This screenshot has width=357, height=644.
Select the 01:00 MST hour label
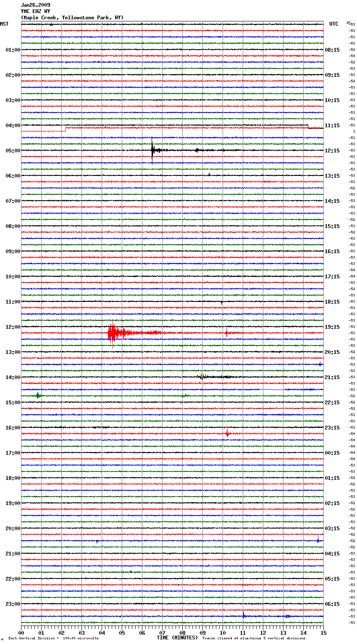pos(13,50)
